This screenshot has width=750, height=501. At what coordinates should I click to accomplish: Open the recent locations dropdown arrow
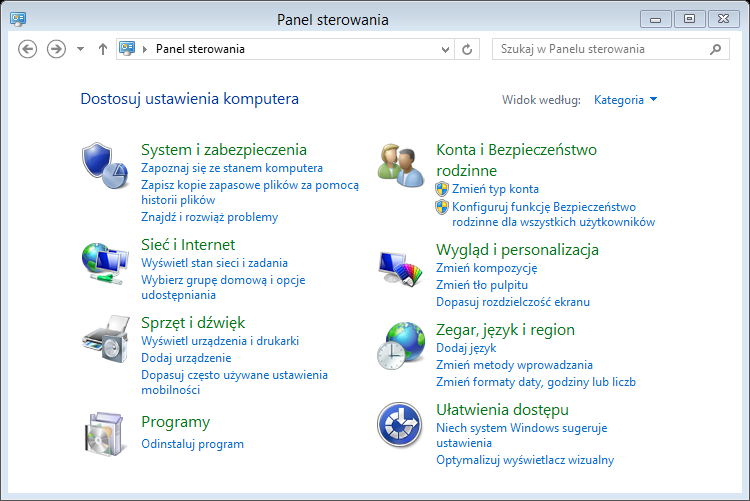(80, 49)
